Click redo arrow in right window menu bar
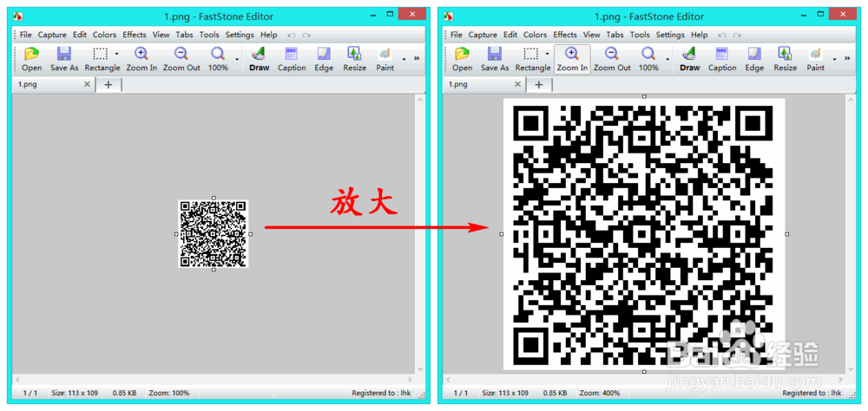This screenshot has width=868, height=411. (737, 35)
